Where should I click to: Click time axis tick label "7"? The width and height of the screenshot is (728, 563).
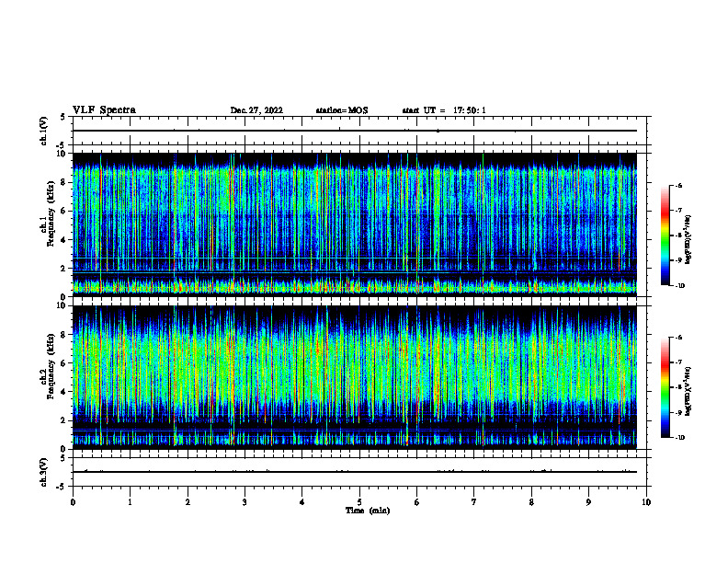click(x=474, y=502)
